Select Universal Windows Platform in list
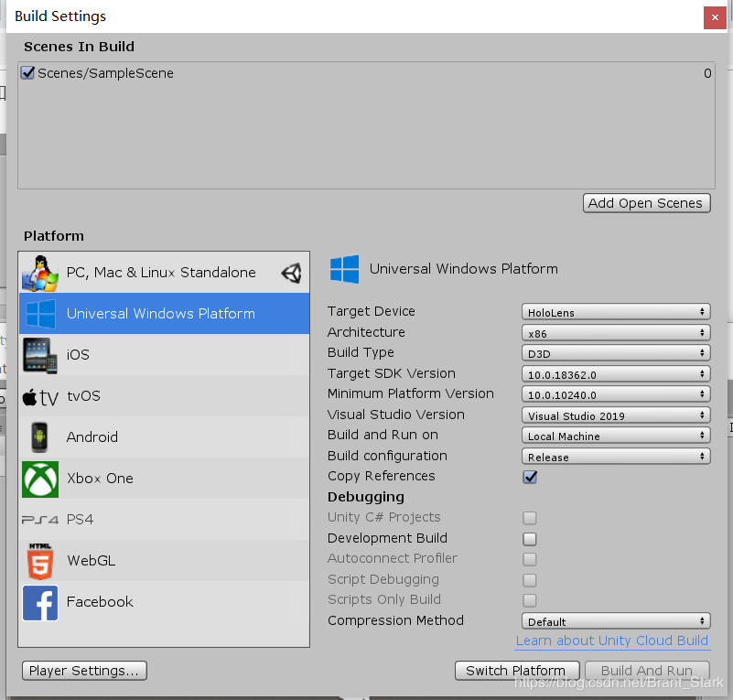Screen dimensions: 733x700 164,314
